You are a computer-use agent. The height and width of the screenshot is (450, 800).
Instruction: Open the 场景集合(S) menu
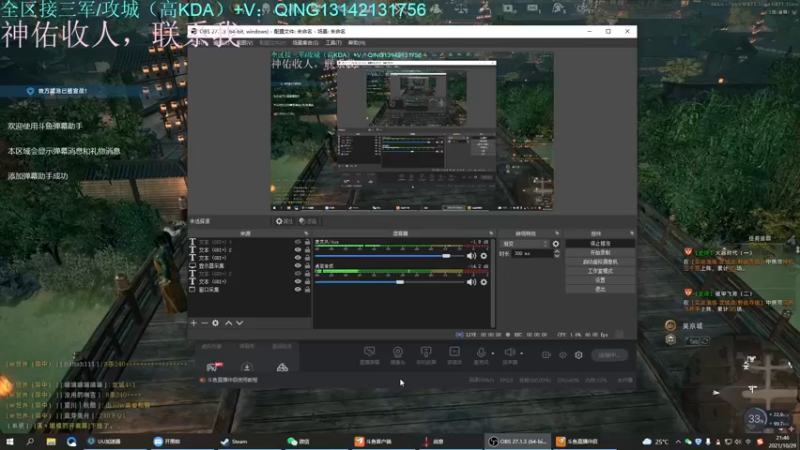pos(305,43)
